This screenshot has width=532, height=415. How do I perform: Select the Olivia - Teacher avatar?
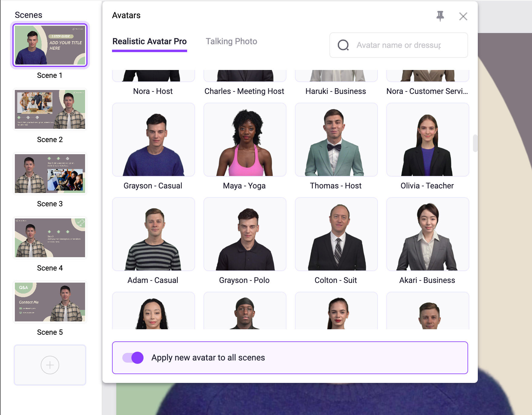428,140
